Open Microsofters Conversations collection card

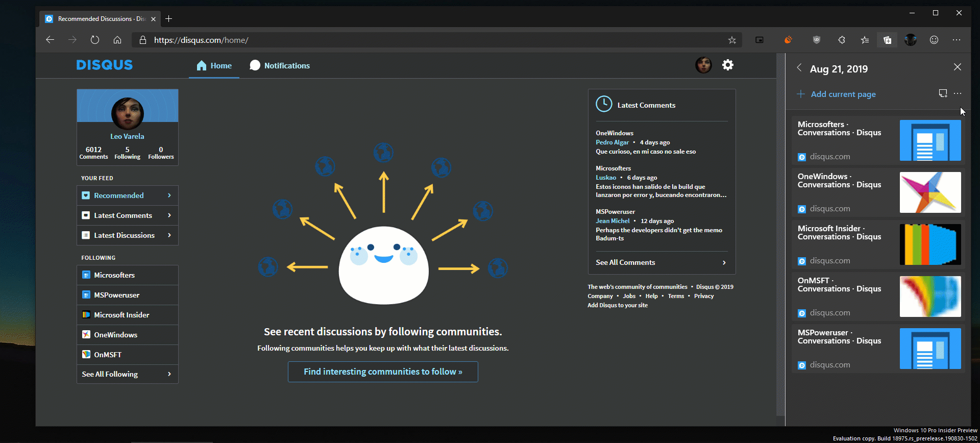pos(878,140)
